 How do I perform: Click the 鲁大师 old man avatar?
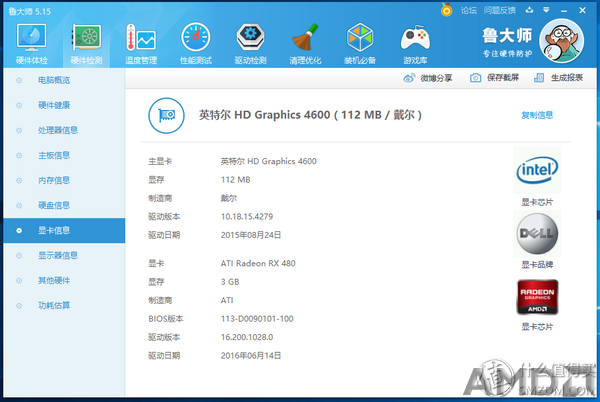(561, 41)
